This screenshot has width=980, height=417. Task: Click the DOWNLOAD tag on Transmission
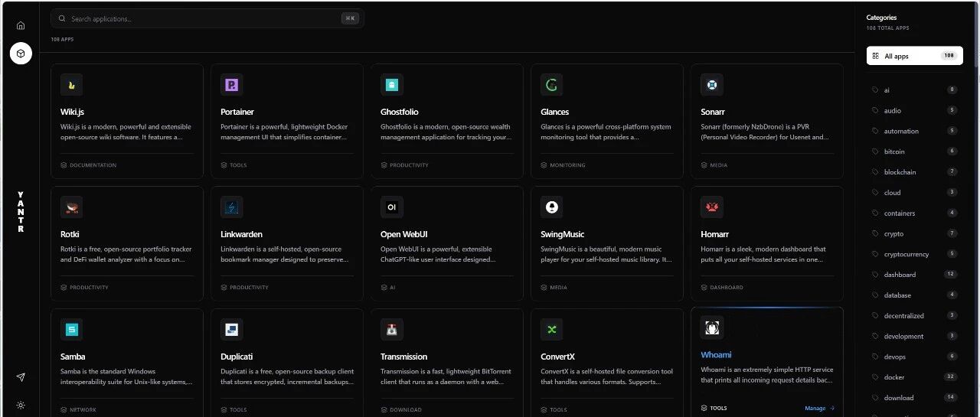click(x=401, y=410)
